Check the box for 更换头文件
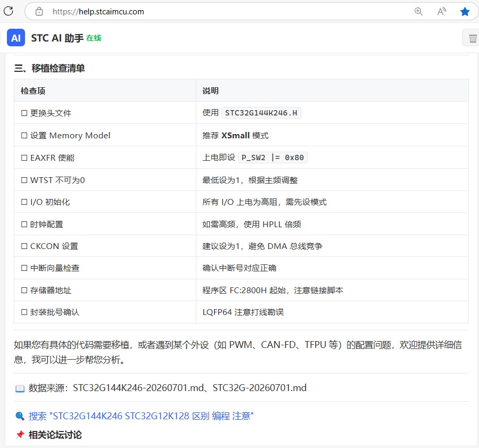 (24, 113)
